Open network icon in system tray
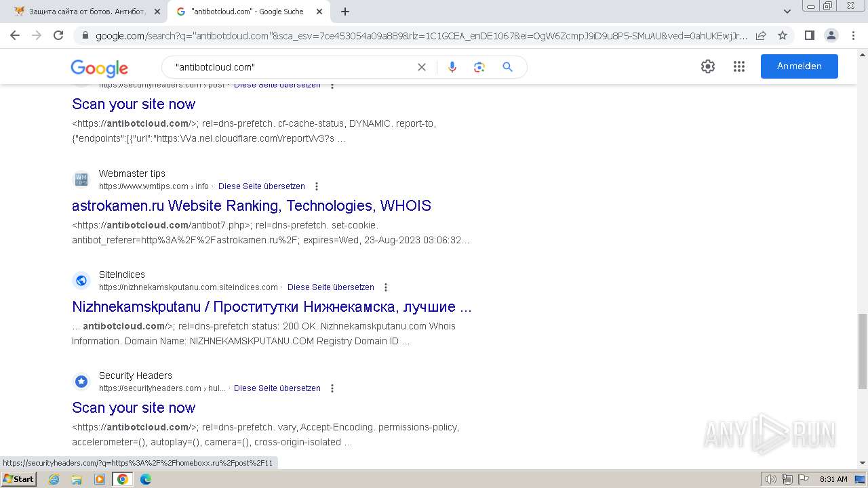Image resolution: width=868 pixels, height=488 pixels. click(x=787, y=479)
